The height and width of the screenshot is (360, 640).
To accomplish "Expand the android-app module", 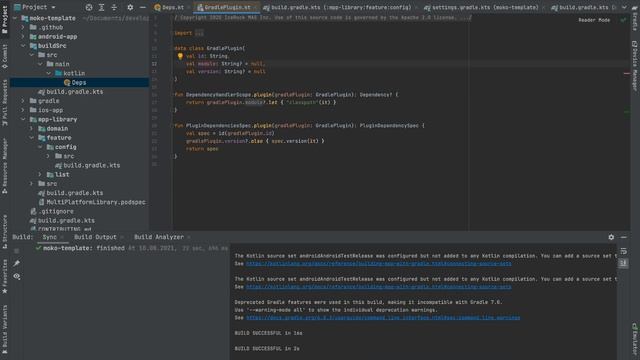I will click(x=23, y=36).
